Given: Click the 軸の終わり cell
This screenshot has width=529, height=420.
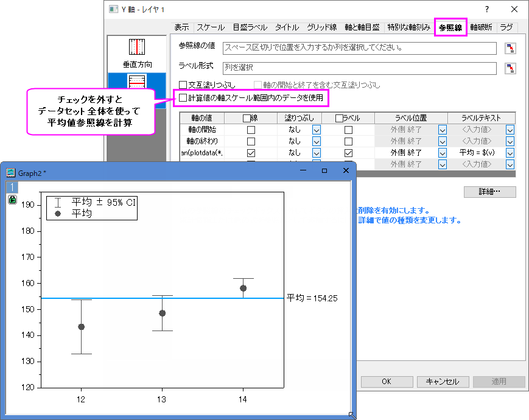Looking at the screenshot, I should (201, 141).
